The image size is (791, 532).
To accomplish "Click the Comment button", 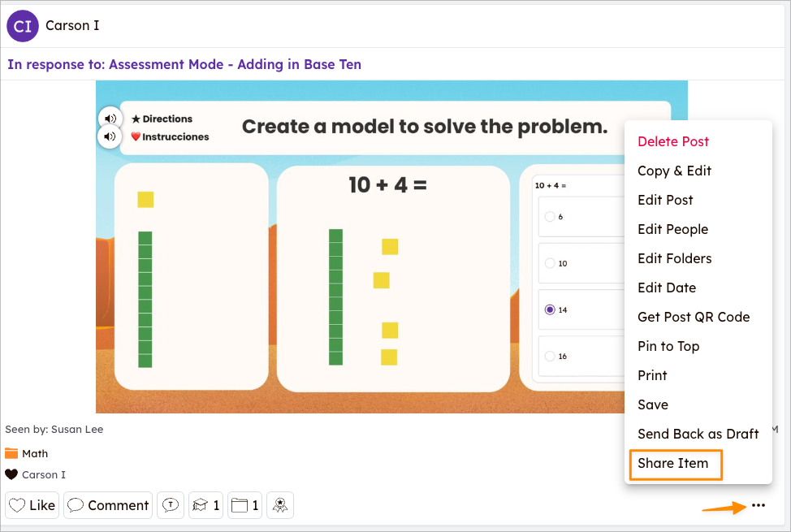I will click(x=107, y=504).
